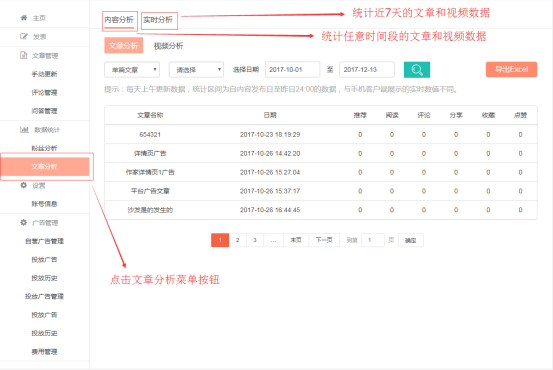Open 投放广告 under 投放广告管理
553x370 pixels.
tap(44, 315)
